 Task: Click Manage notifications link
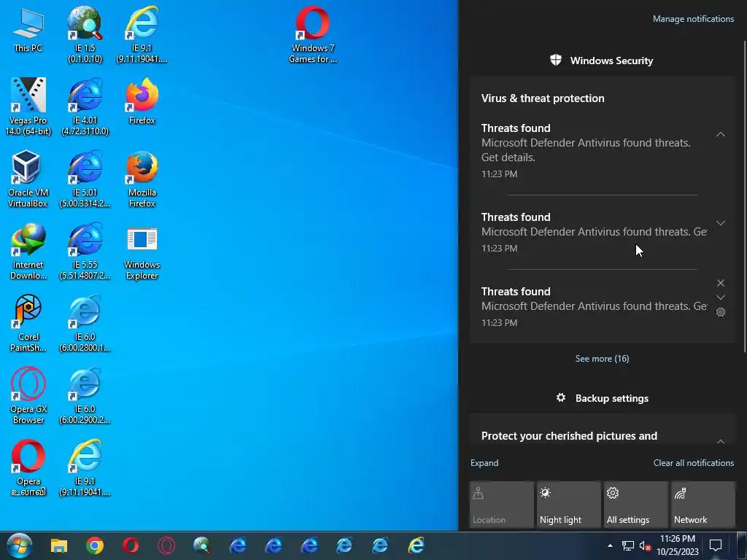click(x=693, y=19)
